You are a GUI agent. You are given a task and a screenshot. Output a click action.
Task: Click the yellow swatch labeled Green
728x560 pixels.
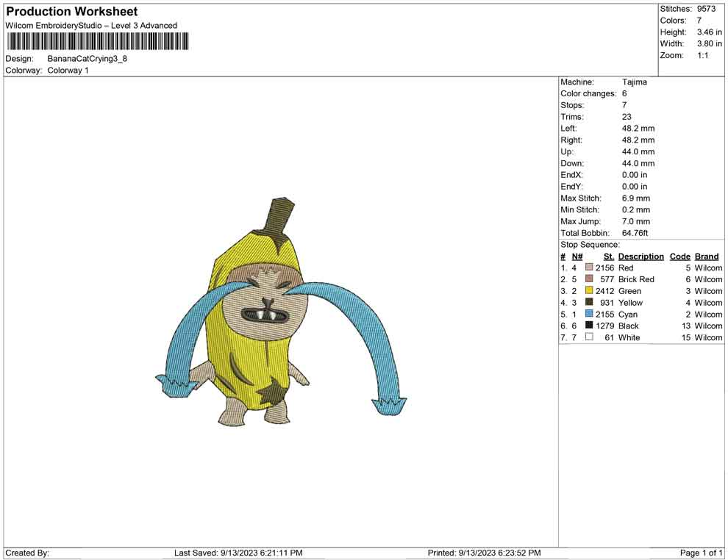[589, 291]
